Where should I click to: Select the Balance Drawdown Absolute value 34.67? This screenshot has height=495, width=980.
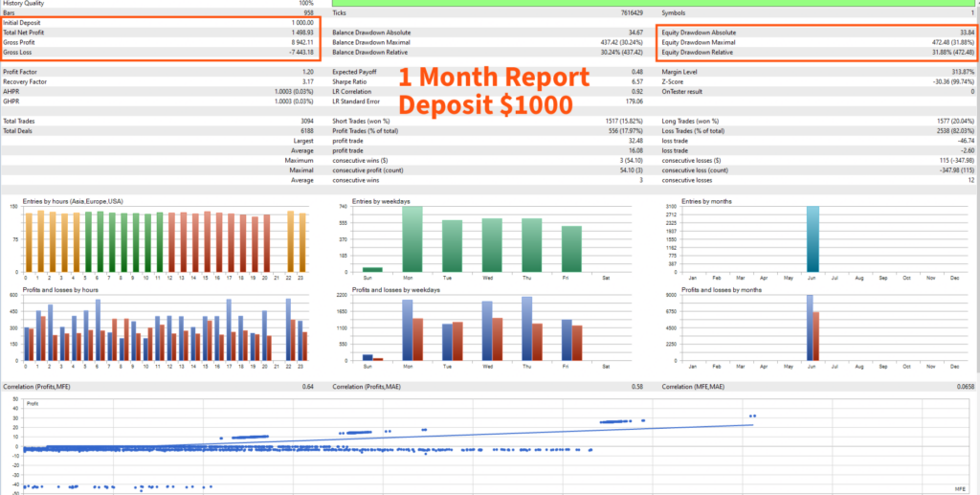636,33
